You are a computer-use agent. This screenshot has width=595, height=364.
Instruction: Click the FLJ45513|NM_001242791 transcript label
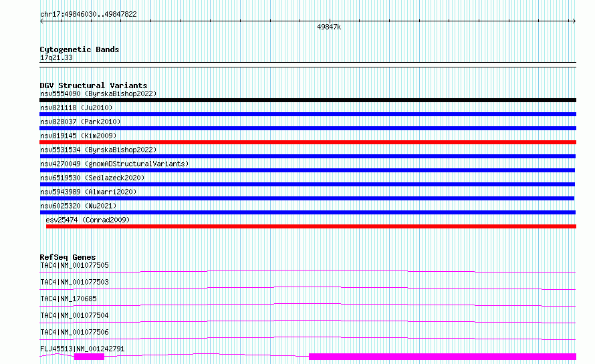tap(82, 349)
